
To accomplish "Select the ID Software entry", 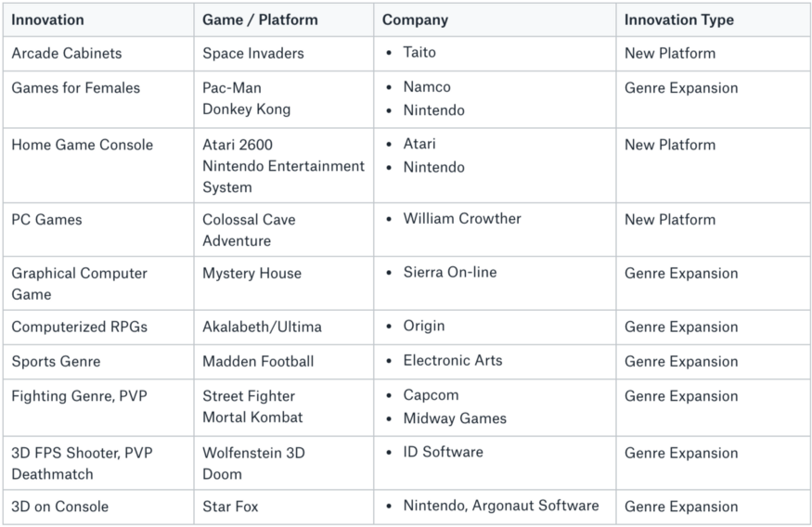I will [443, 452].
